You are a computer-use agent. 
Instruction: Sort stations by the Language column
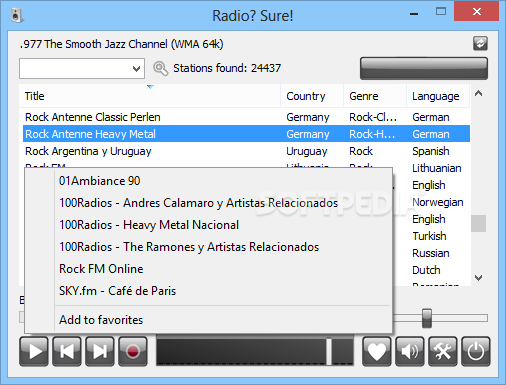(438, 96)
